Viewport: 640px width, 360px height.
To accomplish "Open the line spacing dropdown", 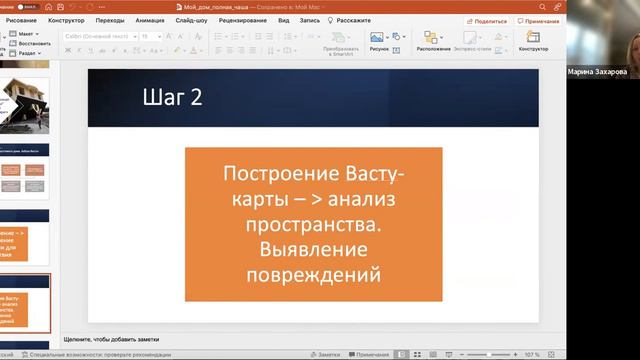I will pos(290,36).
